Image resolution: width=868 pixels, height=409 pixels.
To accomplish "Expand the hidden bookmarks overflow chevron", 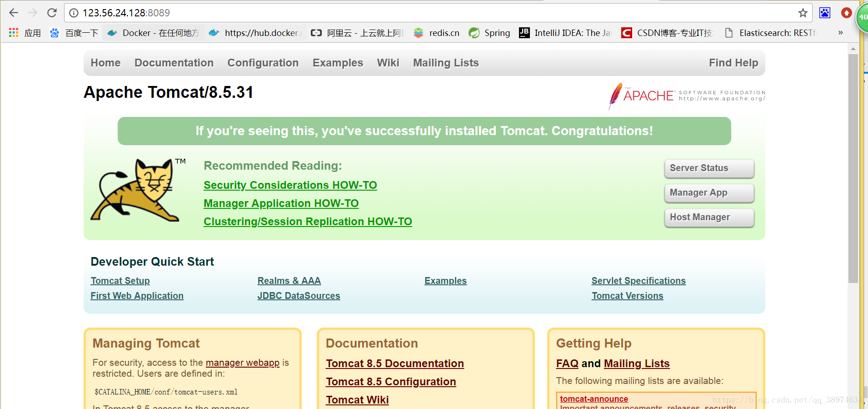I will [x=841, y=33].
